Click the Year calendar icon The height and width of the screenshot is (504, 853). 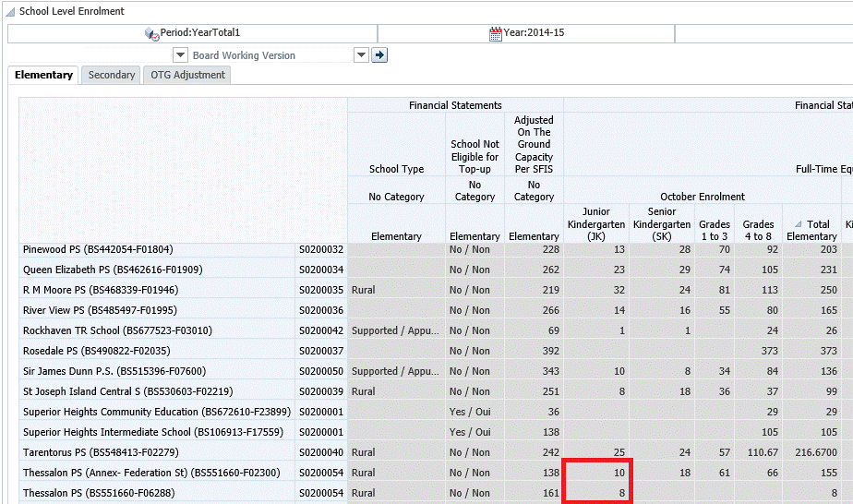(495, 33)
